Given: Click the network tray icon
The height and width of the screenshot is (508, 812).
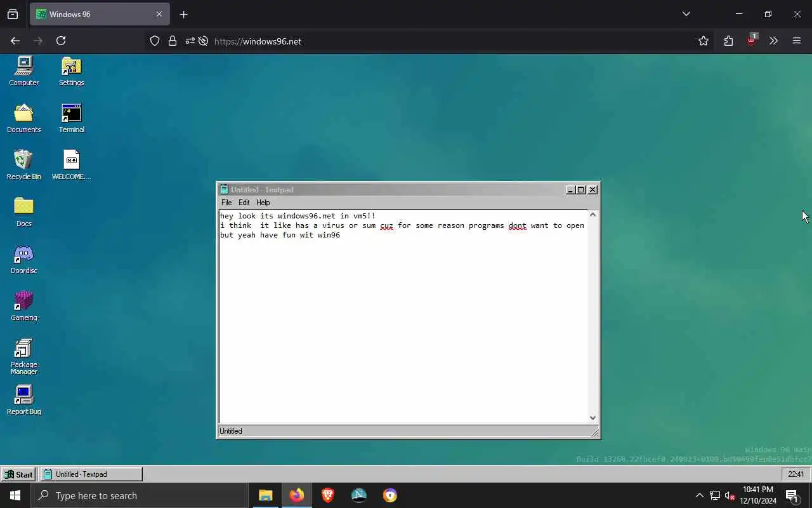Looking at the screenshot, I should tap(714, 495).
